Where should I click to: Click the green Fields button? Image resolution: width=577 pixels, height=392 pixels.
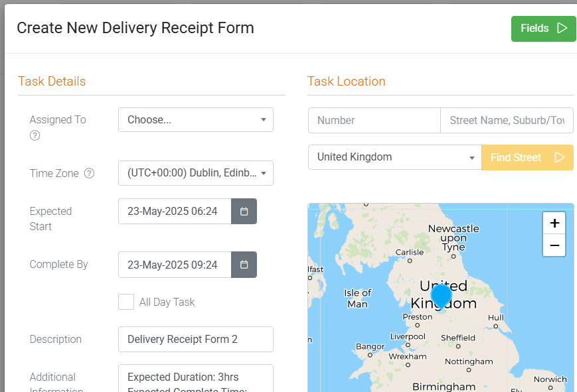544,29
